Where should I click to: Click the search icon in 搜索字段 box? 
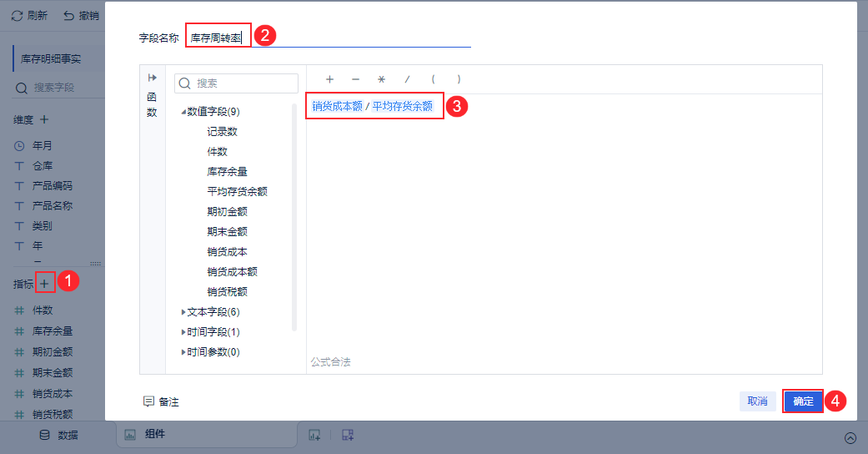pos(22,88)
